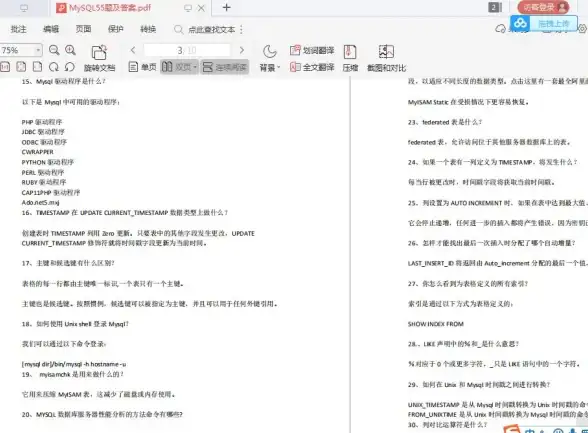Click the 'MyISAM Static' line
The height and width of the screenshot is (433, 588).
coord(468,102)
